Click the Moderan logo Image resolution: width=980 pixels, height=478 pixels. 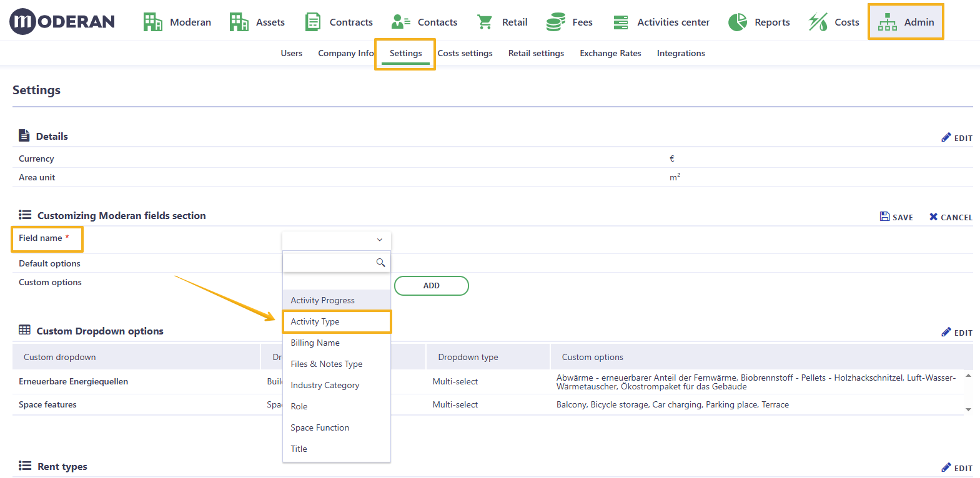tap(62, 22)
